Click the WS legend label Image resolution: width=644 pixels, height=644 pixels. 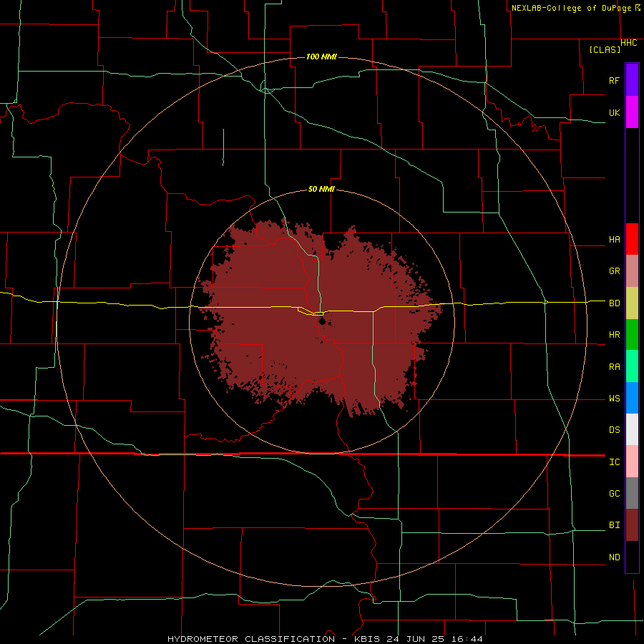(614, 399)
